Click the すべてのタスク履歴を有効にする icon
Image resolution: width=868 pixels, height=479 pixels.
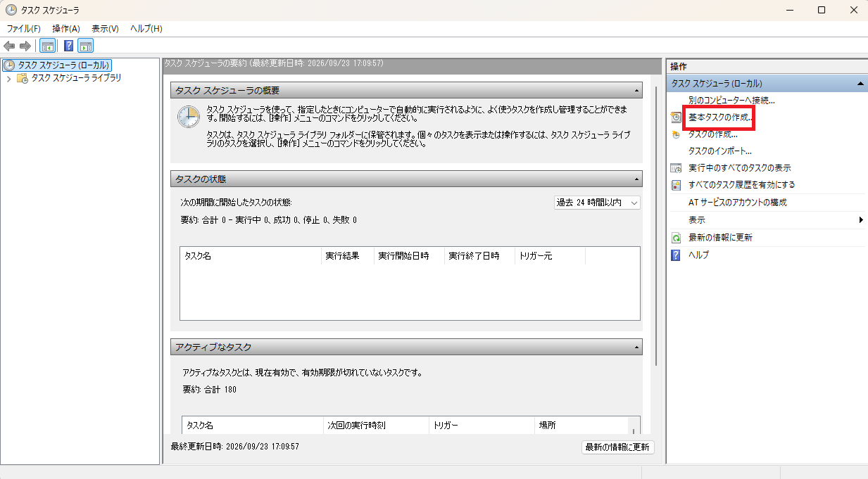click(676, 185)
